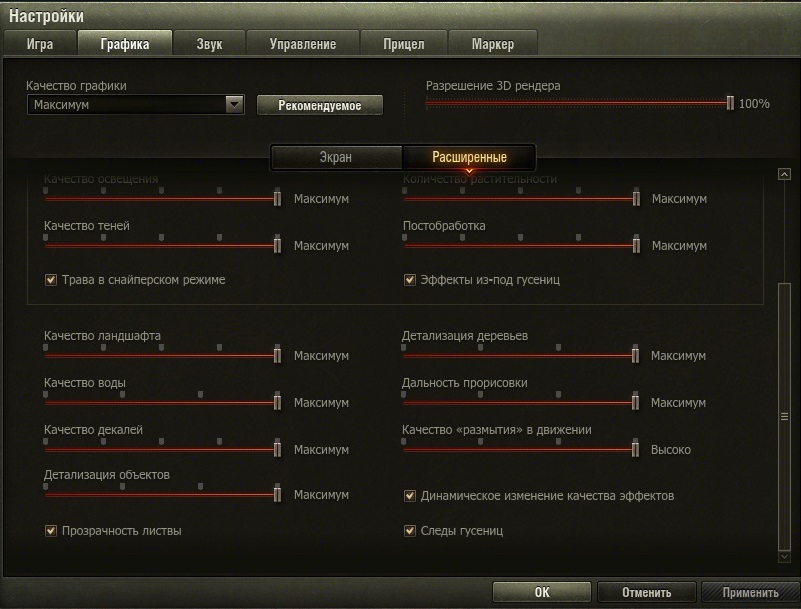This screenshot has height=609, width=801.
Task: Select the Расширенные sub-tab
Action: pos(469,157)
